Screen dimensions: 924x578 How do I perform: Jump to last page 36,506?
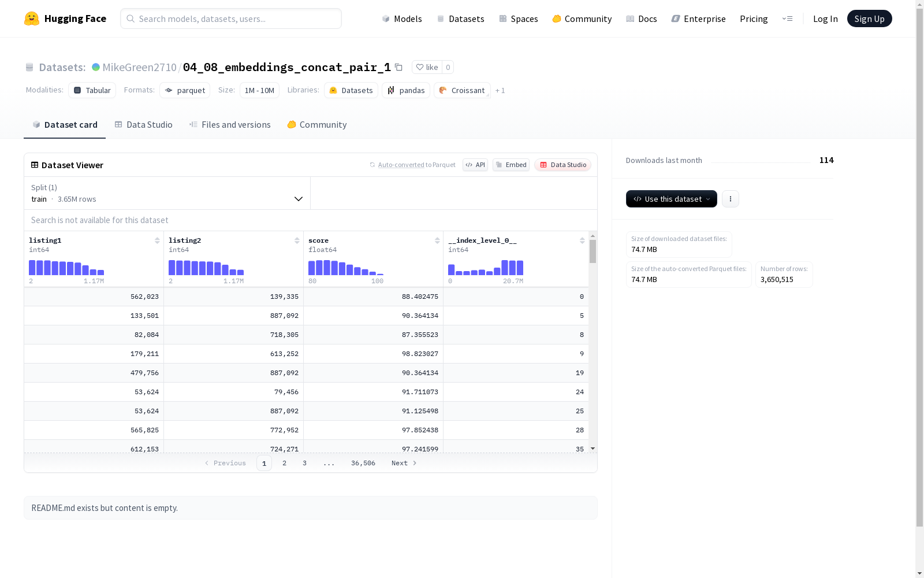363,463
